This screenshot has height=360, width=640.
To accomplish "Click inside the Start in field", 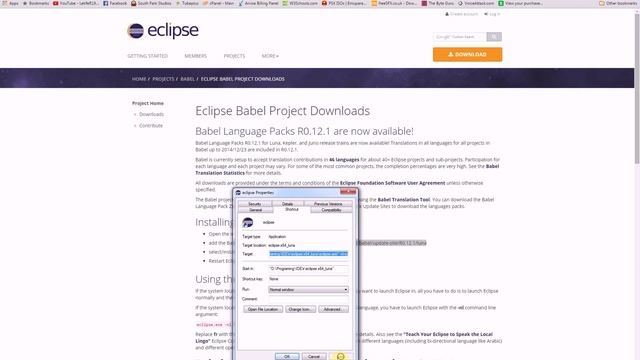I will coord(309,269).
